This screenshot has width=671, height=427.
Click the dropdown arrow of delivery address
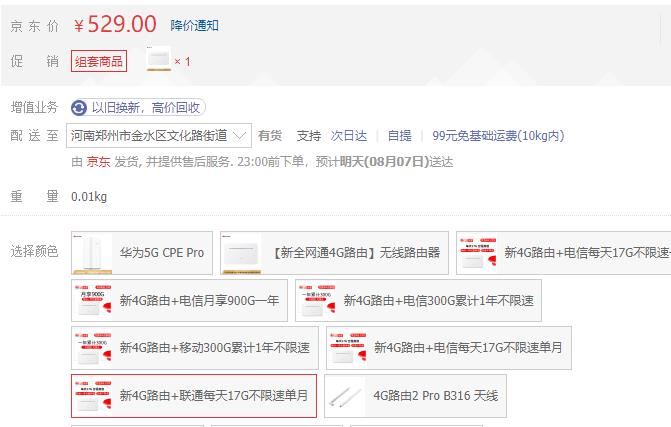point(239,136)
